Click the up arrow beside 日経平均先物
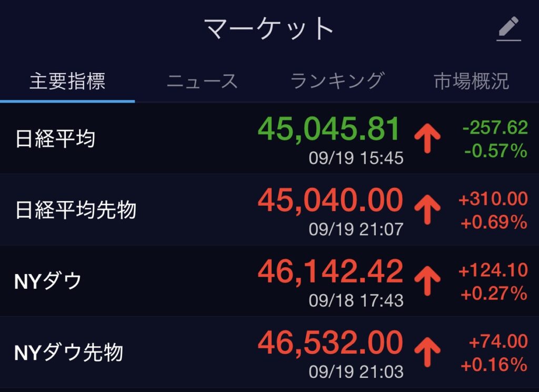This screenshot has height=392, width=539. tap(427, 210)
